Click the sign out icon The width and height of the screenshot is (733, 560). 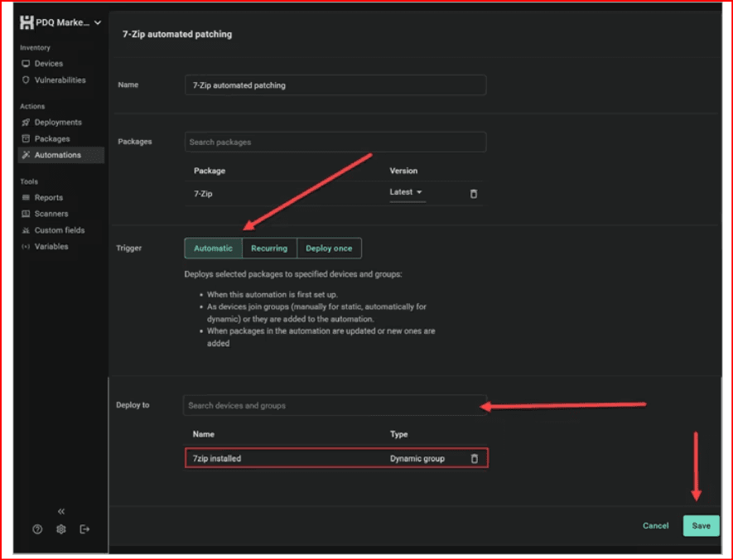[84, 529]
